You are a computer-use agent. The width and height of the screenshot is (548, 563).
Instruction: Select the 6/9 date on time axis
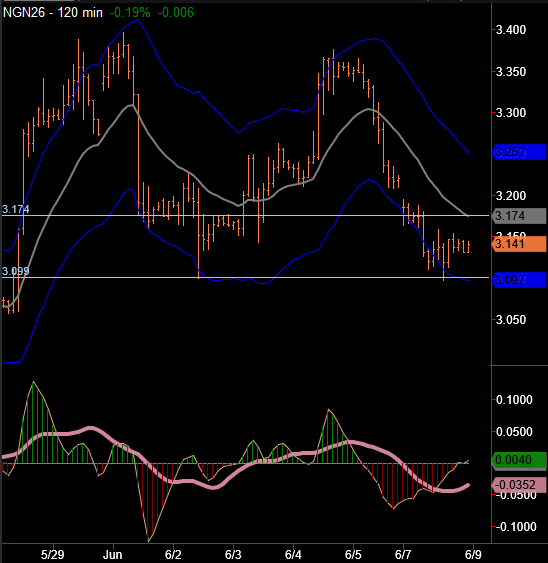point(473,555)
